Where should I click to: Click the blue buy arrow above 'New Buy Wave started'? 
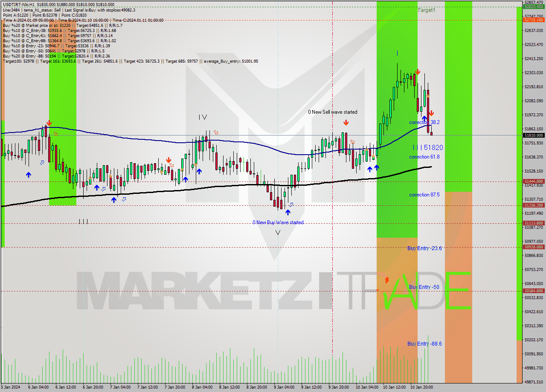point(288,212)
